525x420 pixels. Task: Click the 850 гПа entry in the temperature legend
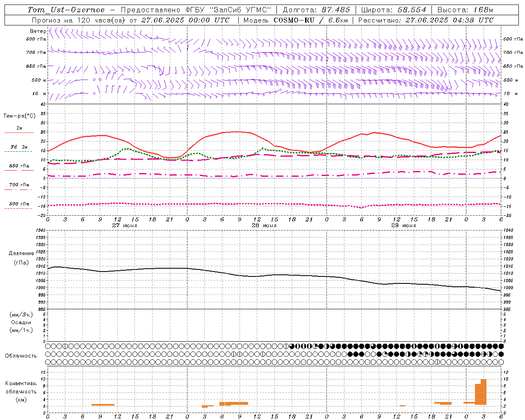[x=19, y=166]
